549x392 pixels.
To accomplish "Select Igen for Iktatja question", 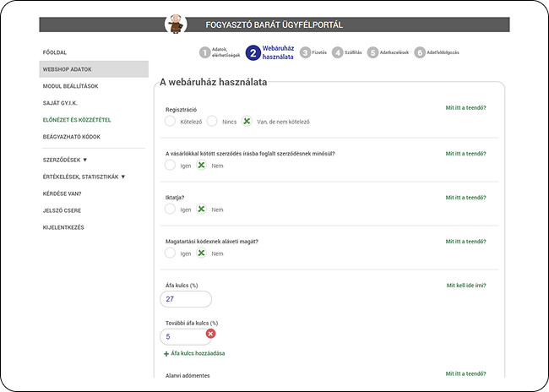I will tap(171, 210).
